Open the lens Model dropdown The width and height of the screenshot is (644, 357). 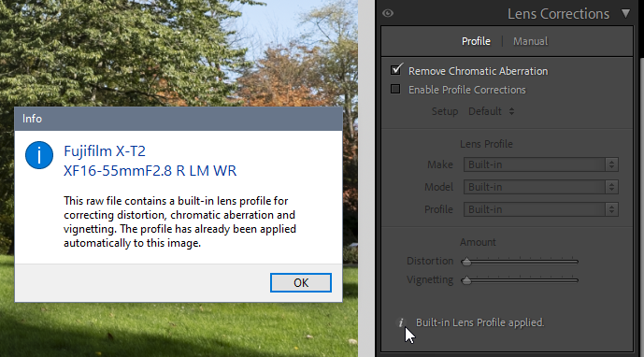coord(541,187)
